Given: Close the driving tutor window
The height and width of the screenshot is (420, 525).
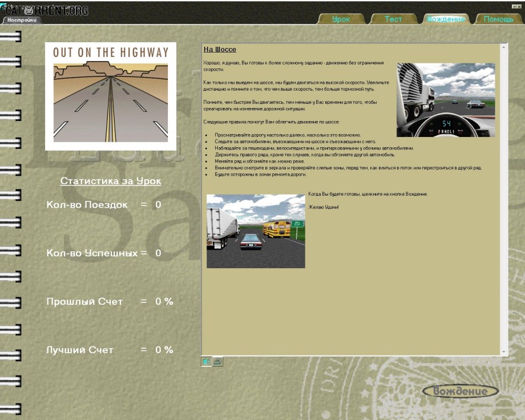Looking at the screenshot, I should pyautogui.click(x=519, y=6).
